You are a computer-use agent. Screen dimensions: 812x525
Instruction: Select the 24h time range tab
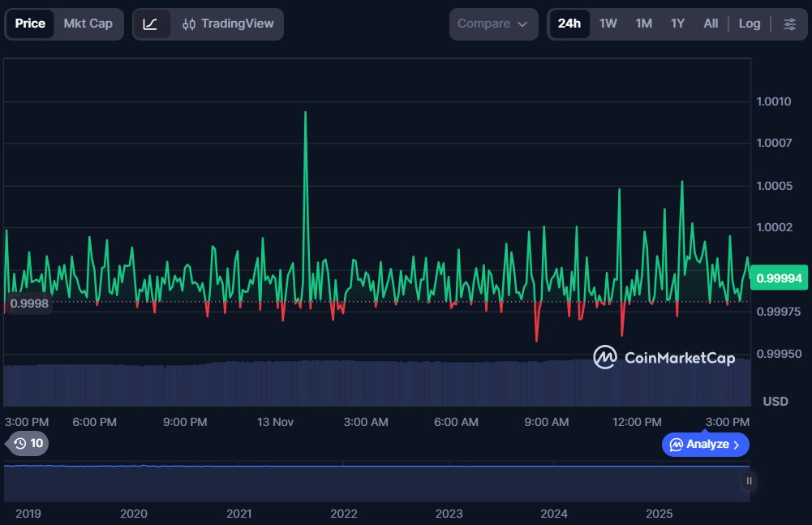pos(569,24)
